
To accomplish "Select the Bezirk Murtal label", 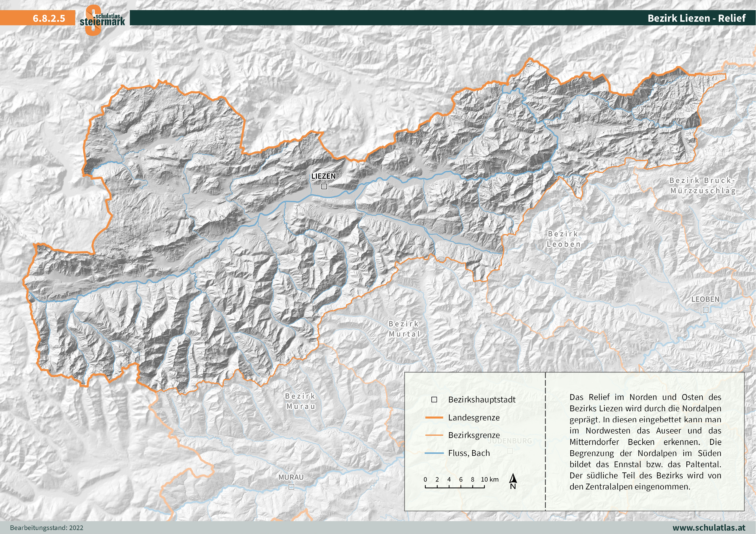I will tap(404, 329).
